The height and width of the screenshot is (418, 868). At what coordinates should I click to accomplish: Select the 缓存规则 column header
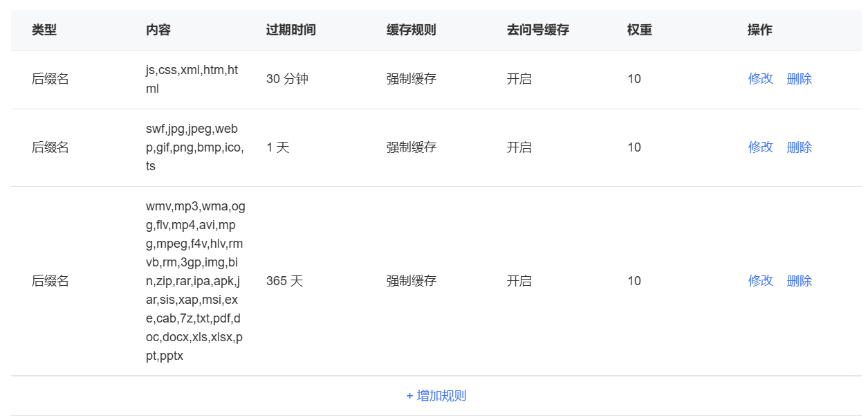click(x=412, y=30)
